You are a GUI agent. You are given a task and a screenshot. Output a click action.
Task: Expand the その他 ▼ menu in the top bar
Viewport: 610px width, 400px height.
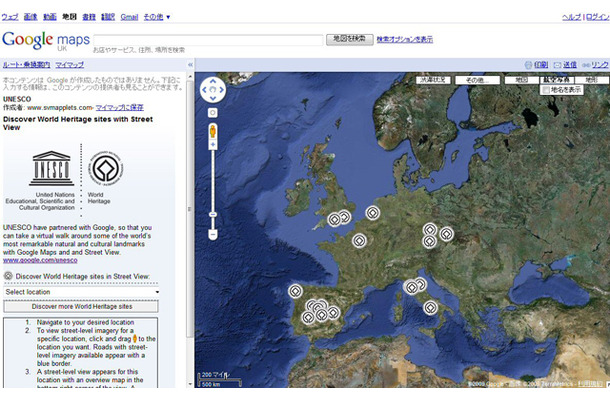157,17
